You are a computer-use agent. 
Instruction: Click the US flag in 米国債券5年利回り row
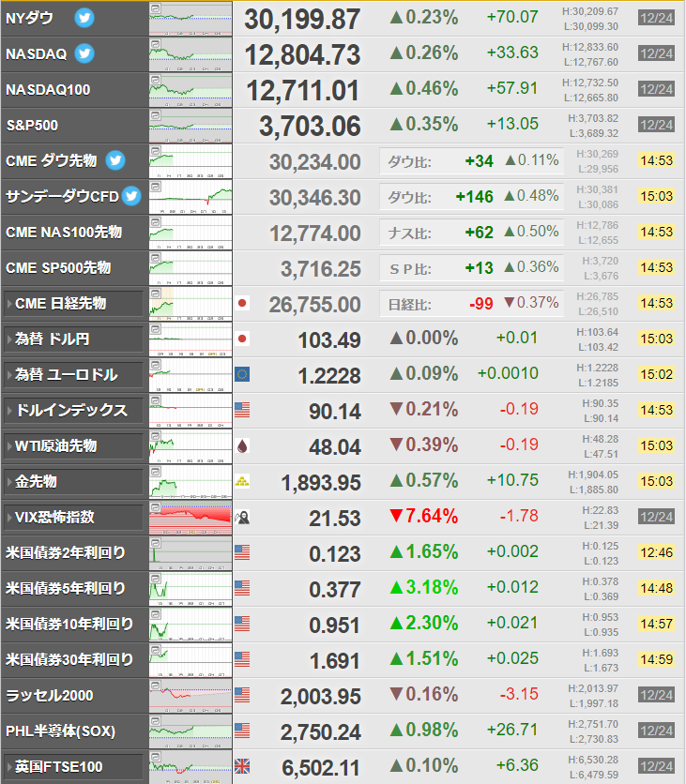pyautogui.click(x=242, y=588)
